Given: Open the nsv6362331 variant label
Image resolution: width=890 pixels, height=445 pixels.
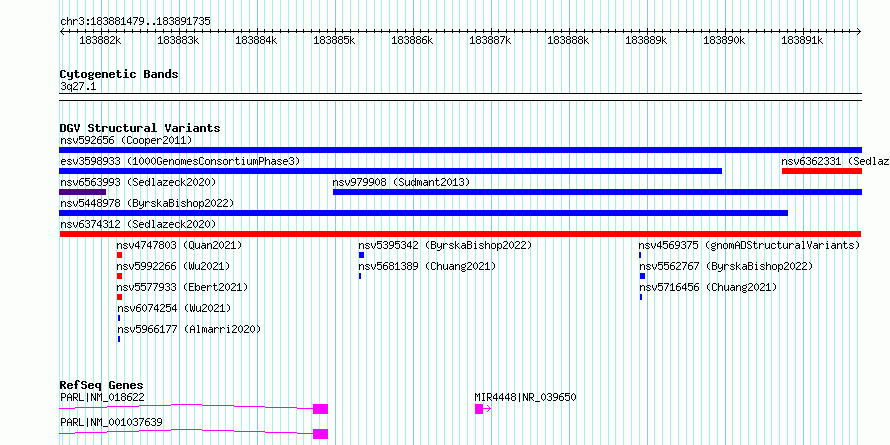Looking at the screenshot, I should [835, 161].
